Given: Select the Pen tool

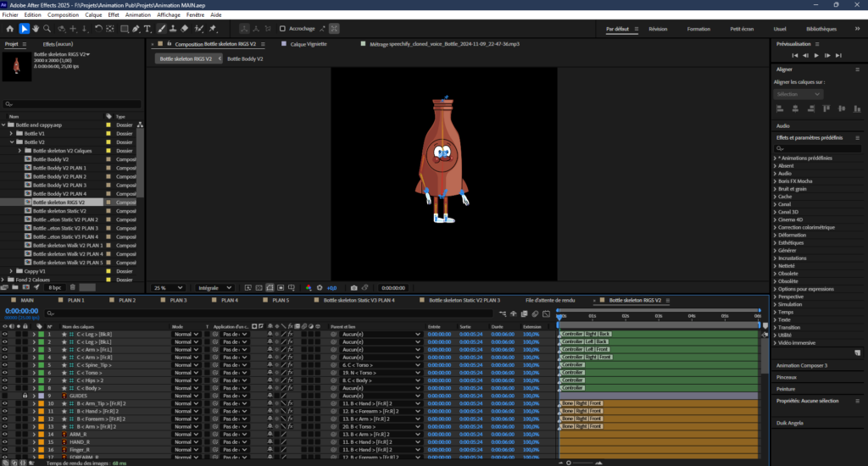Looking at the screenshot, I should pos(136,29).
